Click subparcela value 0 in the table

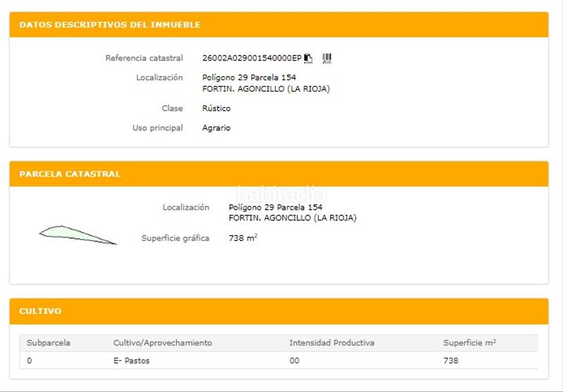click(30, 361)
